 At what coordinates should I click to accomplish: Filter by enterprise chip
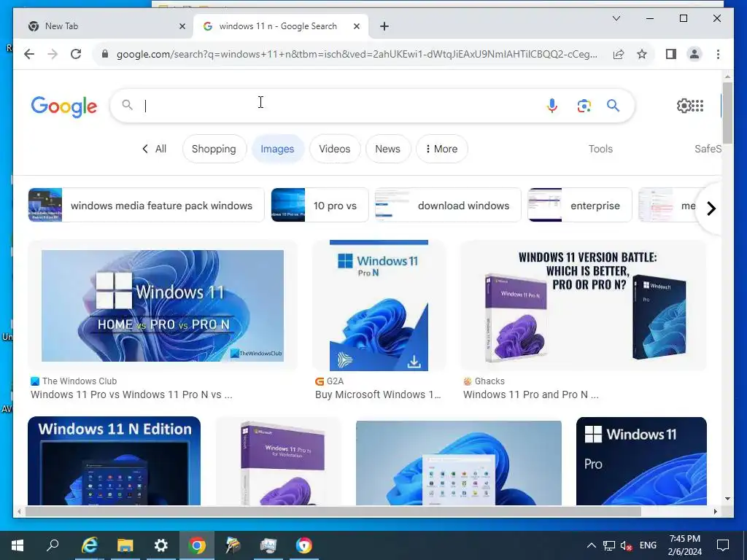tap(580, 205)
